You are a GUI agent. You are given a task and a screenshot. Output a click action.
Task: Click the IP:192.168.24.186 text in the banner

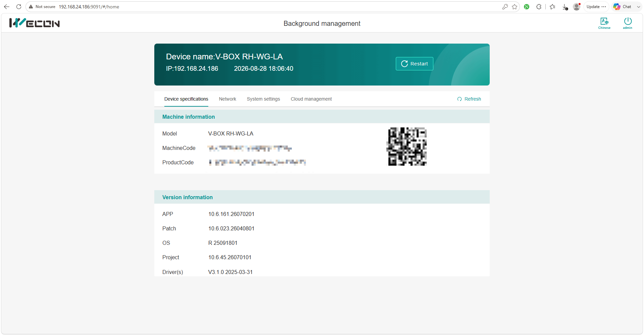click(x=192, y=68)
